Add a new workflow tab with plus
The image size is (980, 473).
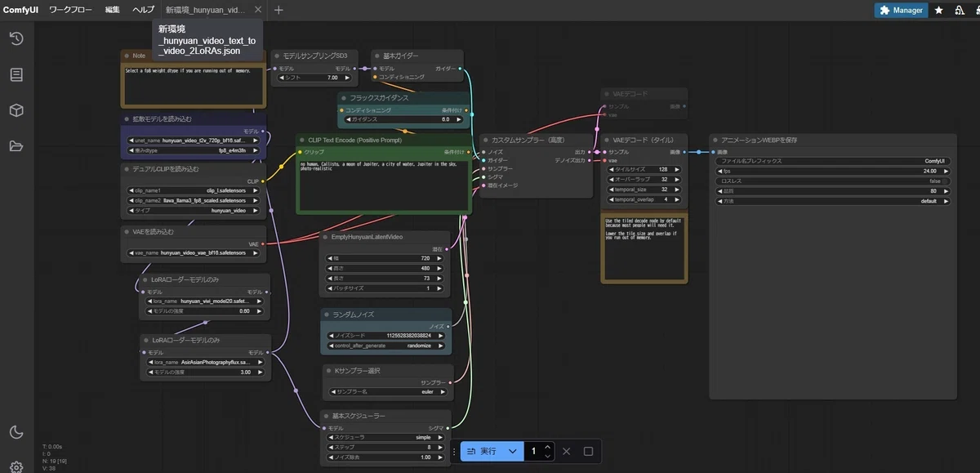tap(278, 10)
